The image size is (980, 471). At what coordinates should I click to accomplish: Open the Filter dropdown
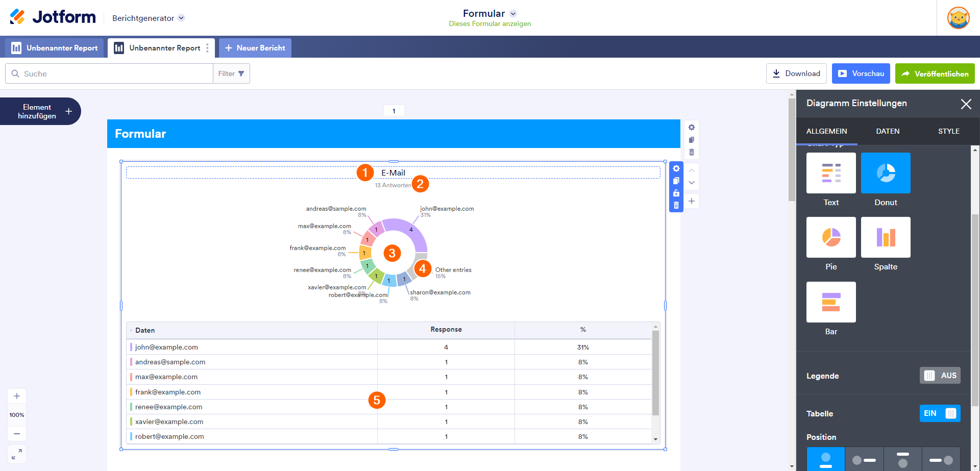pos(231,73)
